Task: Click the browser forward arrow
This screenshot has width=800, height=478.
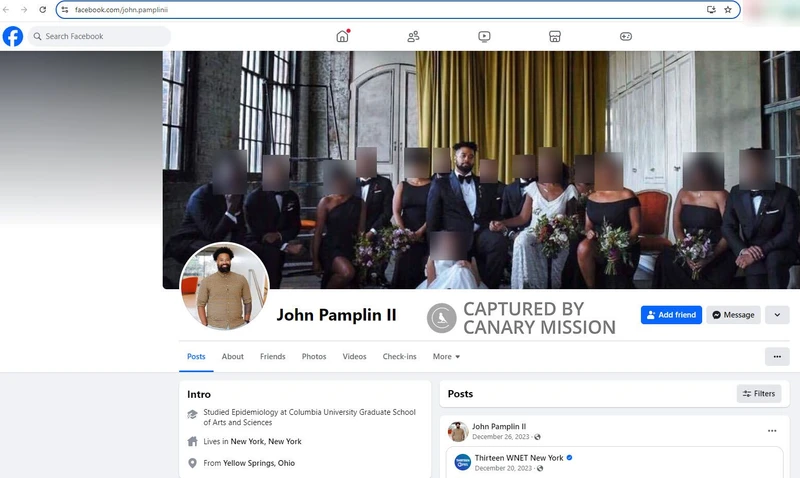Action: 24,10
